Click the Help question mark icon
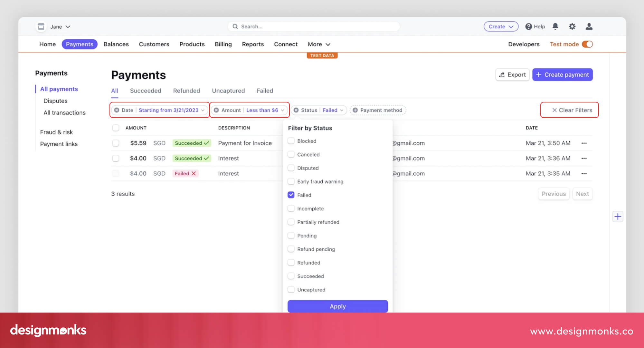This screenshot has width=644, height=348. click(x=528, y=26)
